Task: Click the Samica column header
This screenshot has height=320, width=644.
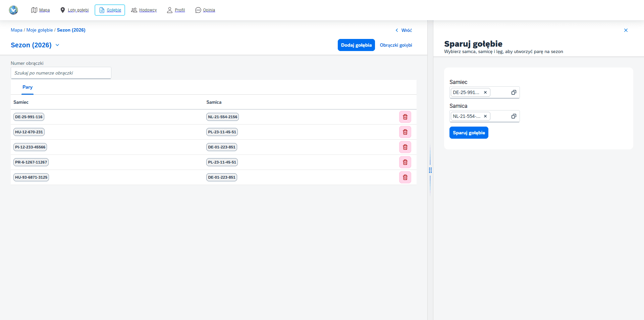Action: point(214,102)
